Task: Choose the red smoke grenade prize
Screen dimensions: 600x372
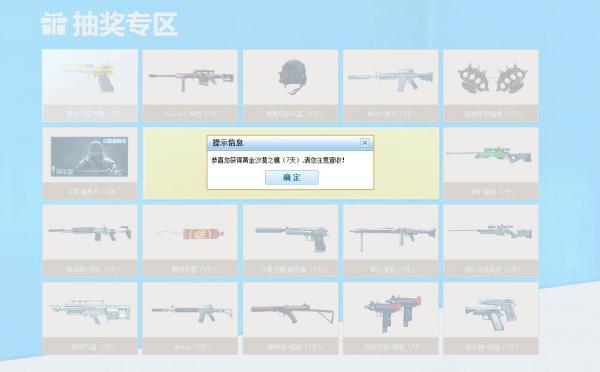Action: coord(190,241)
